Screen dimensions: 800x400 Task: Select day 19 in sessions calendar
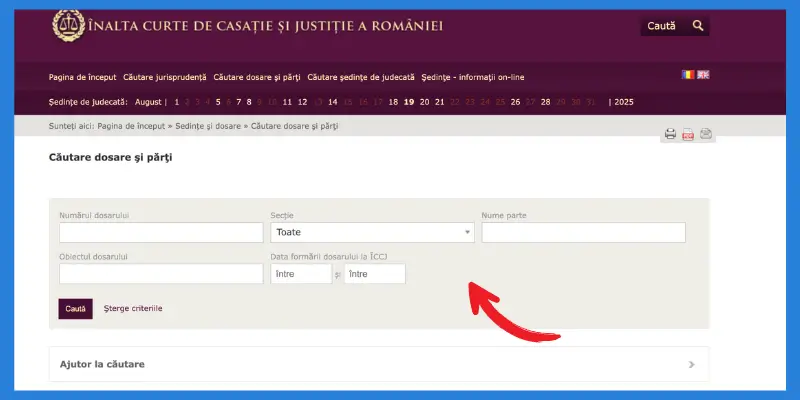(409, 102)
